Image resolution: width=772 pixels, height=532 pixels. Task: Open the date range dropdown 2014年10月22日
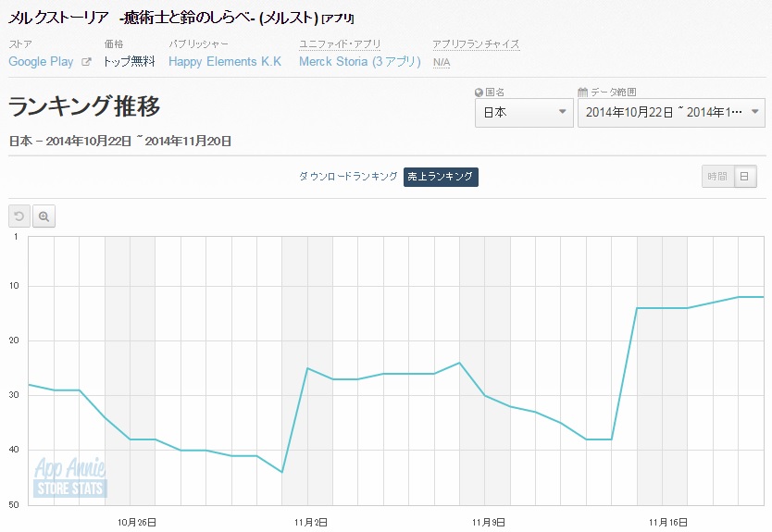point(661,113)
